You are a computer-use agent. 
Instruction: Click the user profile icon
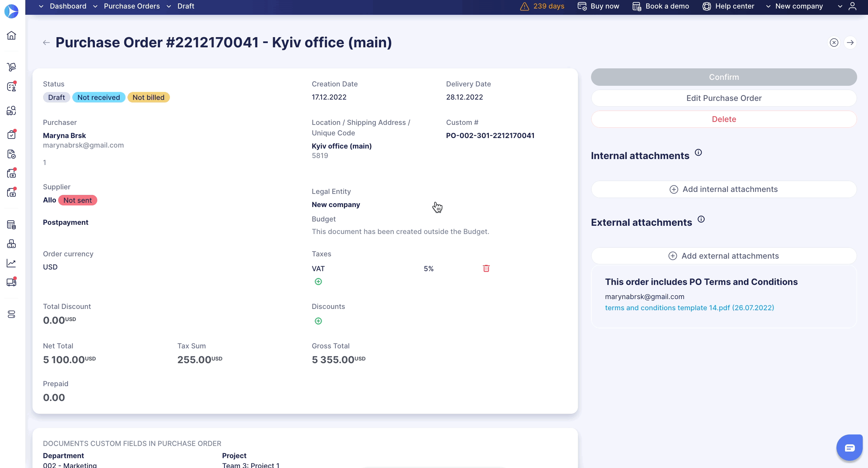coord(852,6)
